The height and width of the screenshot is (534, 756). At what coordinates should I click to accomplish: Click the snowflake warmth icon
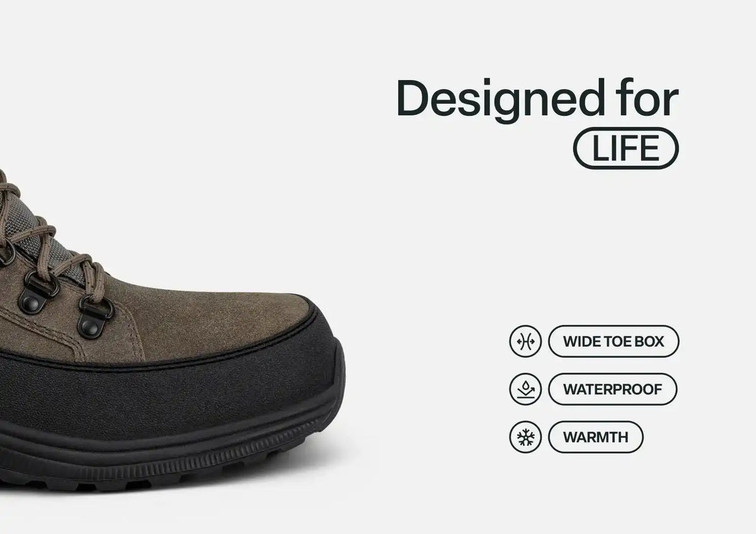point(525,437)
